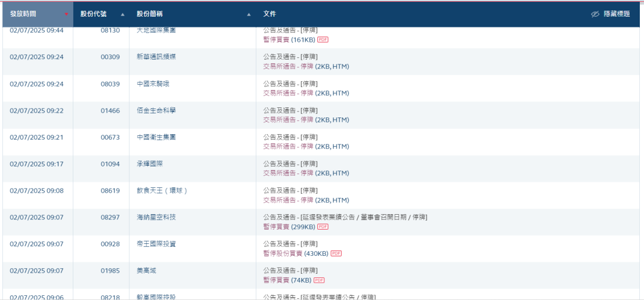Viewport: 644px width, 300px height.
Task: Click the 發放時間 column header
Action: tap(38, 14)
